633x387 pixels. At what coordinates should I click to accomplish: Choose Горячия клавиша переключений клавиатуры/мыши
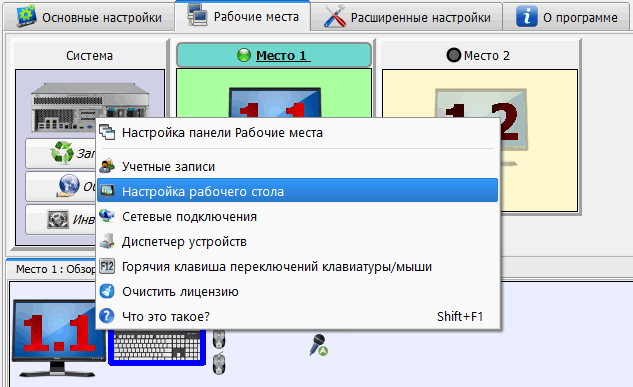pyautogui.click(x=298, y=266)
